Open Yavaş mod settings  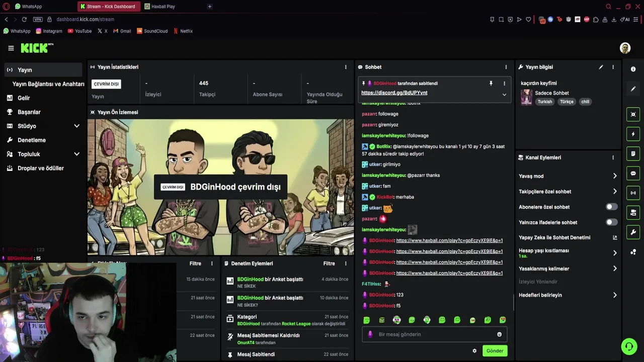pyautogui.click(x=568, y=176)
